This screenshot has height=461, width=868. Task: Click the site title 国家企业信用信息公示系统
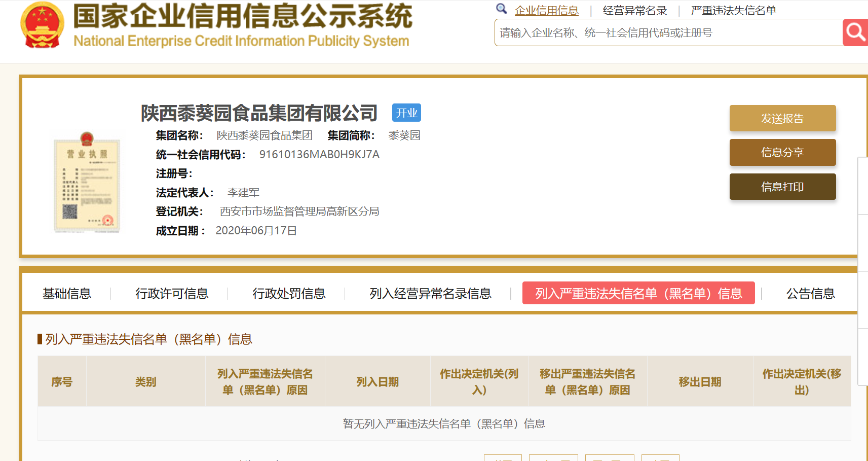pyautogui.click(x=243, y=16)
